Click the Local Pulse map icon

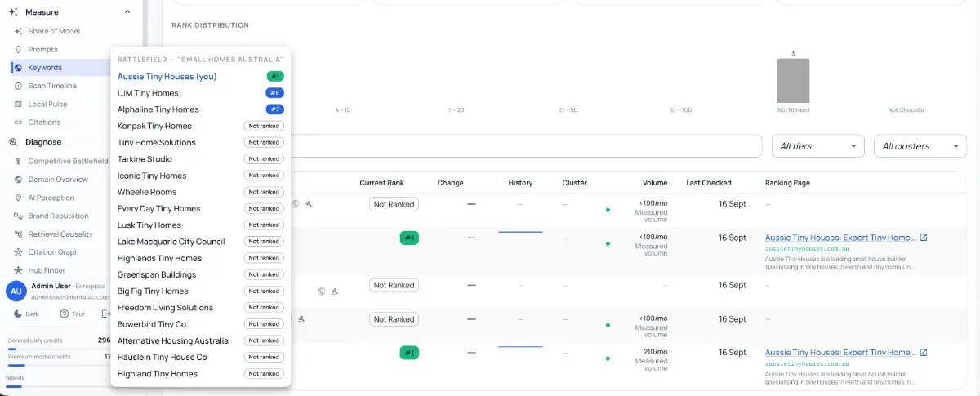pos(18,105)
